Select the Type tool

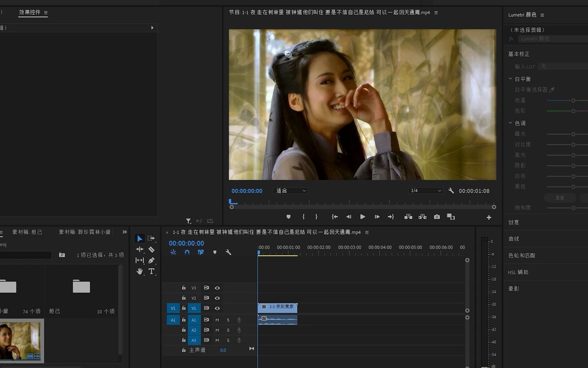[151, 271]
